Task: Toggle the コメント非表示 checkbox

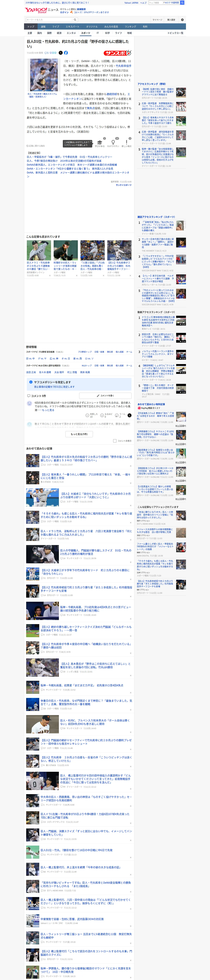Action: tap(115, 441)
